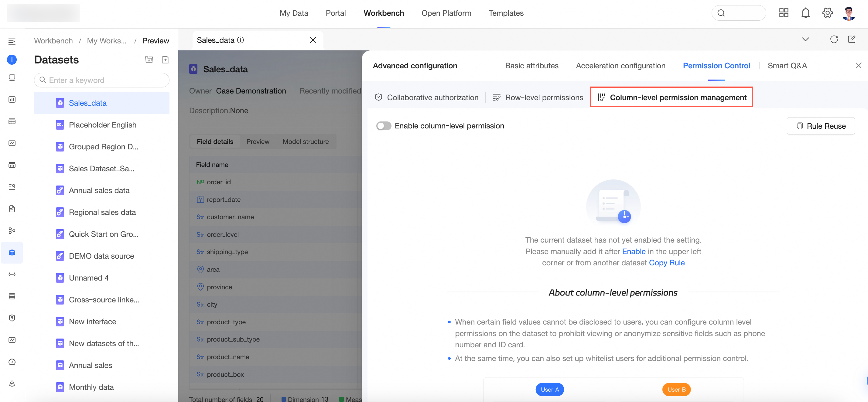
Task: Click the edit dataset pencil icon
Action: coord(852,40)
